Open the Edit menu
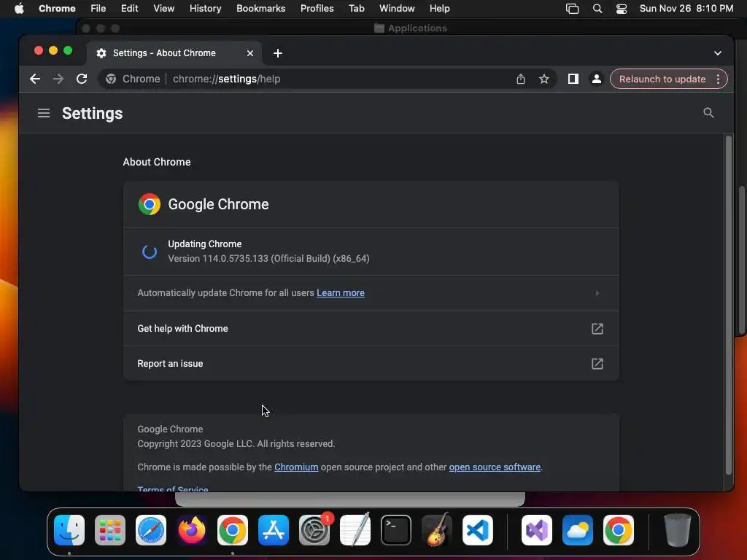Screen dimensions: 747x560 point(130,9)
